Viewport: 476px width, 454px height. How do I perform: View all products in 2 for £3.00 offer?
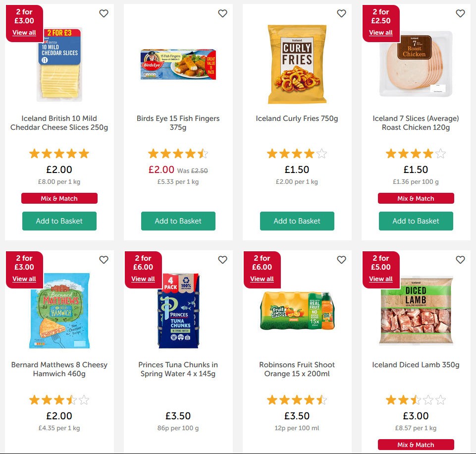coord(24,32)
